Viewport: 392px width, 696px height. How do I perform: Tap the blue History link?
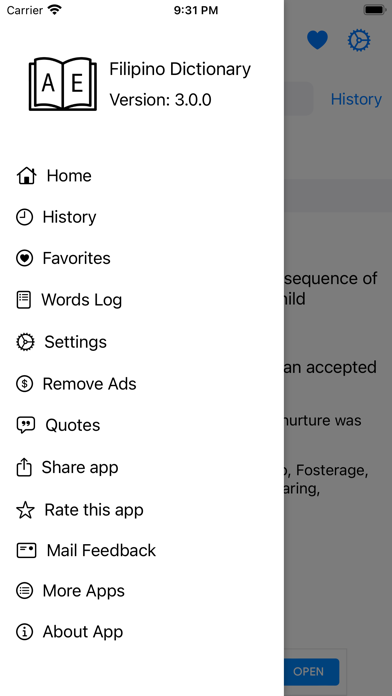coord(356,99)
